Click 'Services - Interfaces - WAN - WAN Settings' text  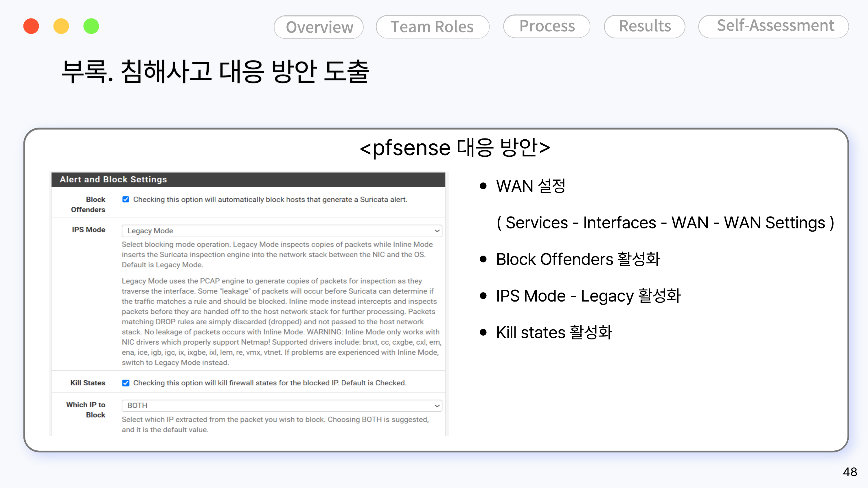click(x=665, y=223)
